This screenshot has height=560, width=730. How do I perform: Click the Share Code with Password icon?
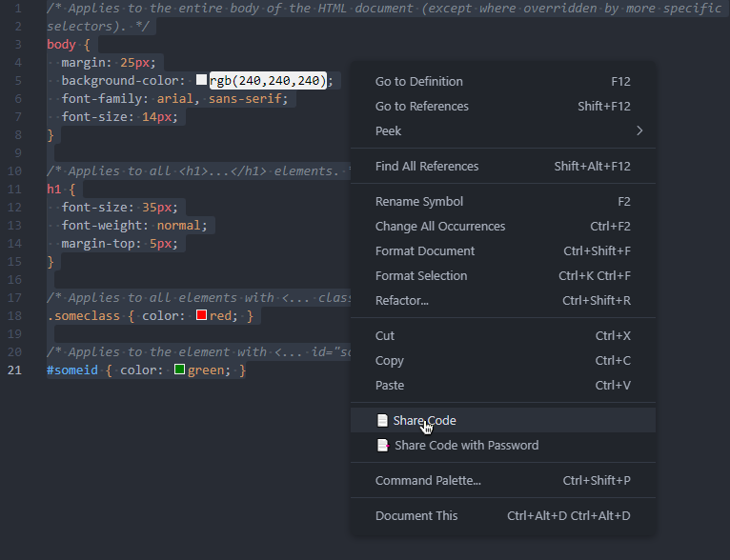pyautogui.click(x=382, y=445)
